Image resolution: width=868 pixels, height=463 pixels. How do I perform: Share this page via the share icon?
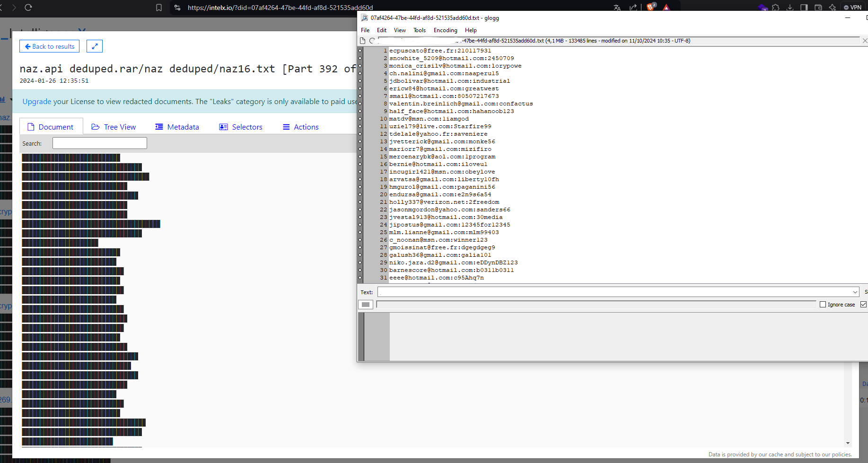tap(633, 8)
